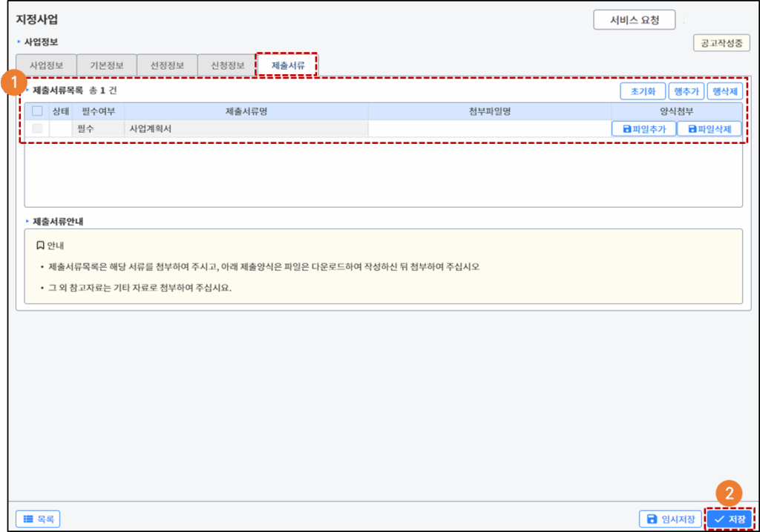Open the 사업정보 tab
Image resolution: width=760 pixels, height=532 pixels.
click(x=46, y=65)
